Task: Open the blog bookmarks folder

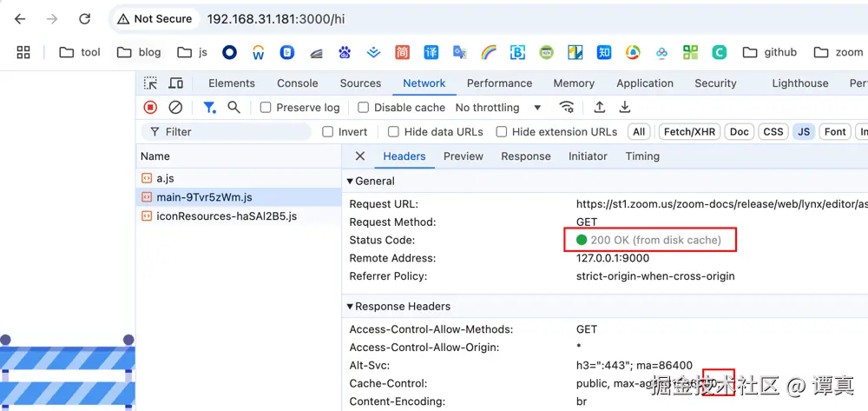Action: (x=139, y=53)
